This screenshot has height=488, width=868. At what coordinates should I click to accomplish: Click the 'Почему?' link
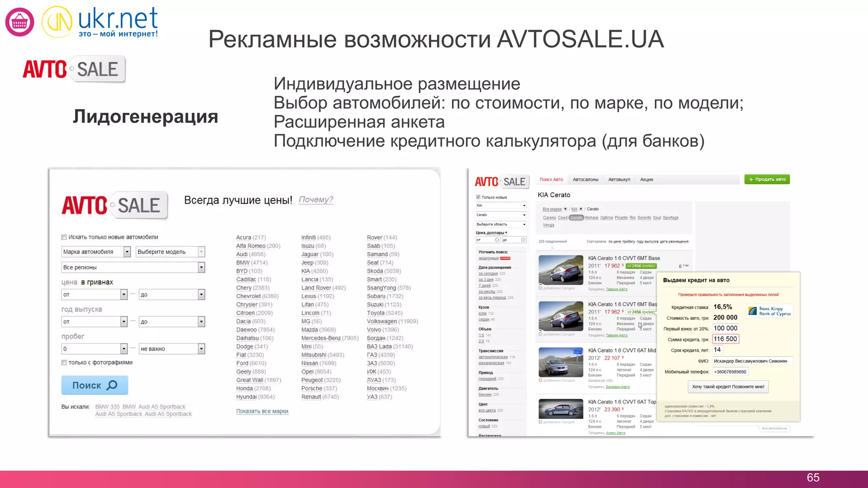coord(316,200)
